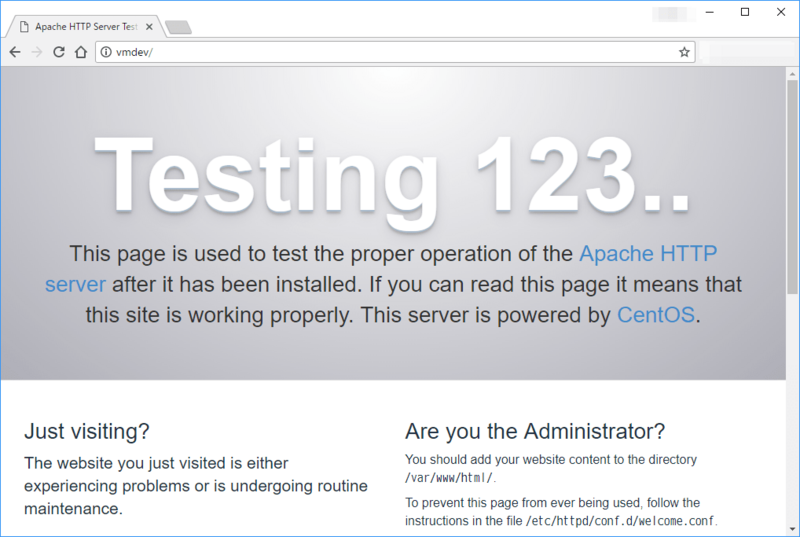View site information icon before vmdev/
Image resolution: width=800 pixels, height=537 pixels.
(106, 52)
